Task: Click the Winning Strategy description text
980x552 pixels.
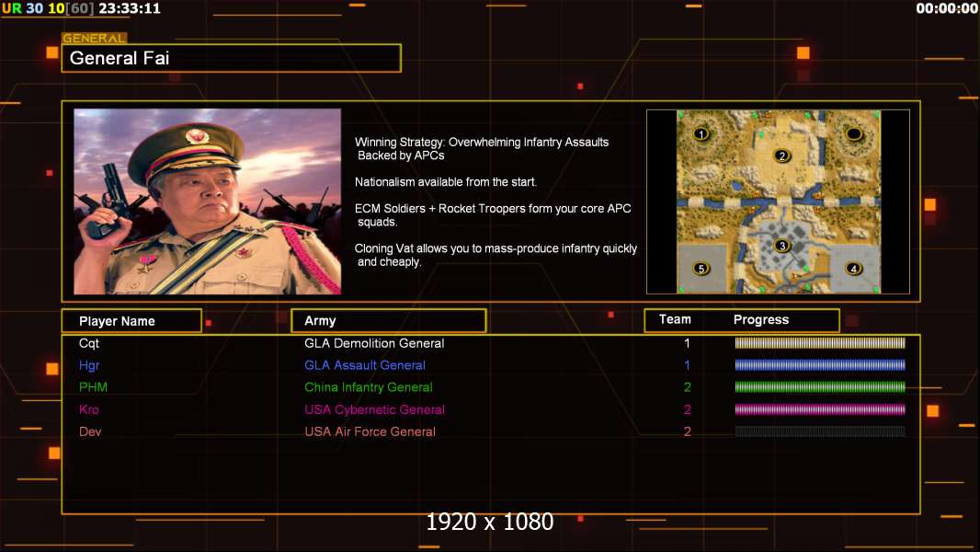Action: coord(482,149)
